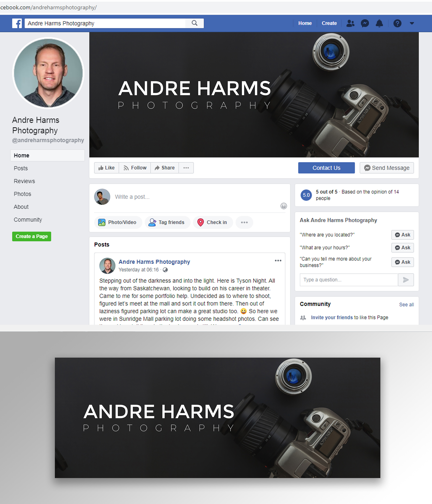432x504 pixels.
Task: Open the friend requests icon
Action: tap(350, 23)
